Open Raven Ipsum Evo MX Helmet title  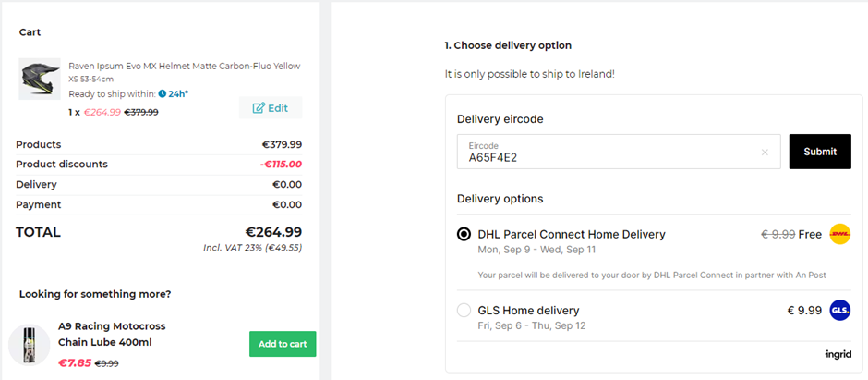click(184, 67)
